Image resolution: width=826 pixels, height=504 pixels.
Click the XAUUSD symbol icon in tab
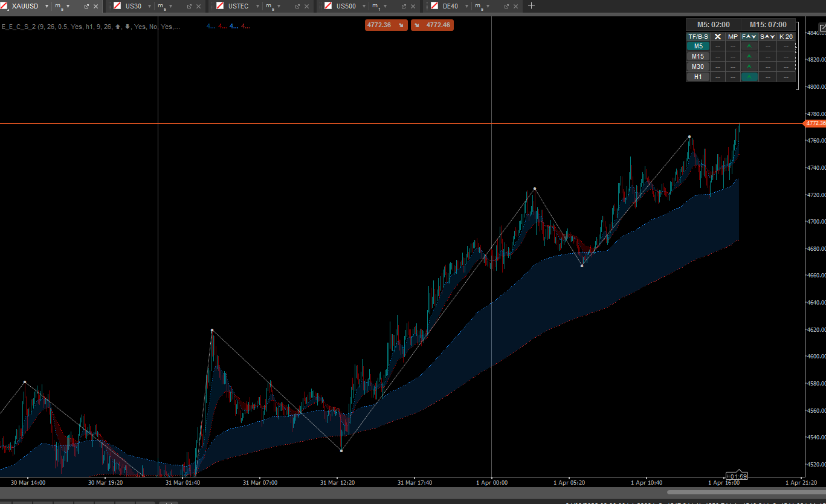tap(5, 6)
